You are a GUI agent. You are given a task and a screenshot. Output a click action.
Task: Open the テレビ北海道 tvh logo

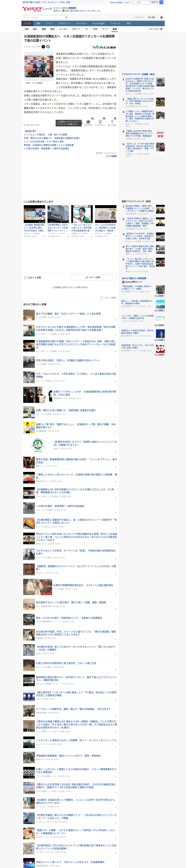[104, 47]
